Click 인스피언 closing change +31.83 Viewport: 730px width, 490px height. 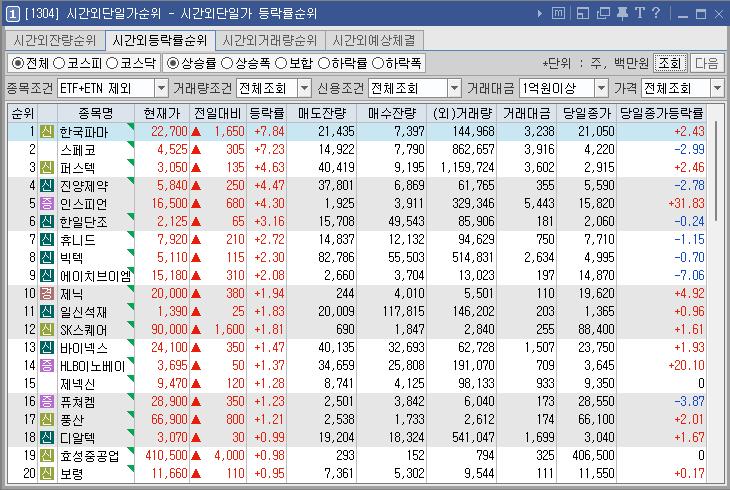click(x=686, y=204)
